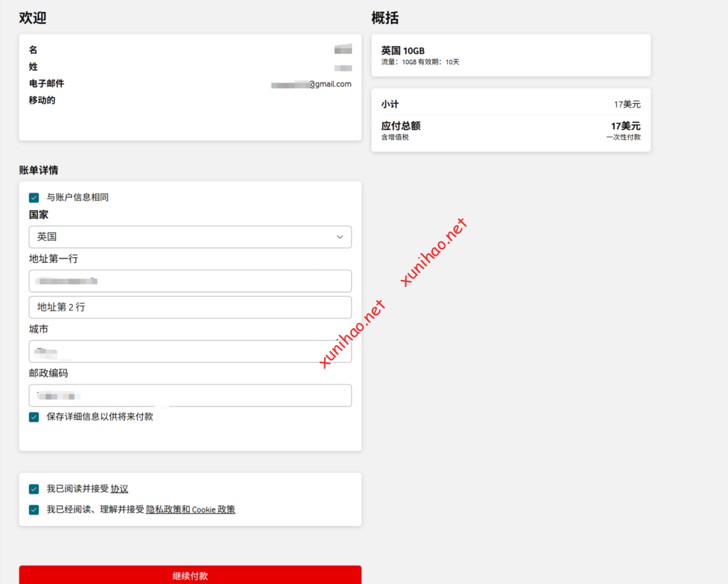The height and width of the screenshot is (584, 728).
Task: Click the 移动的 label in profile card
Action: [x=42, y=100]
